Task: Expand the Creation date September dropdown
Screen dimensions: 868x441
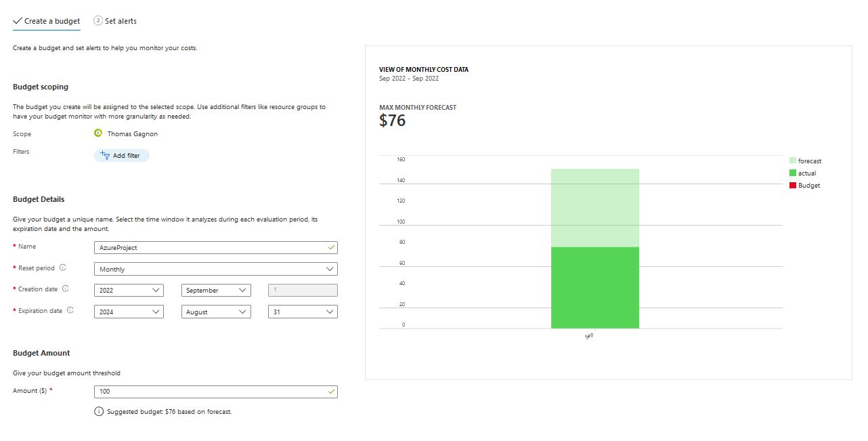Action: [x=216, y=290]
